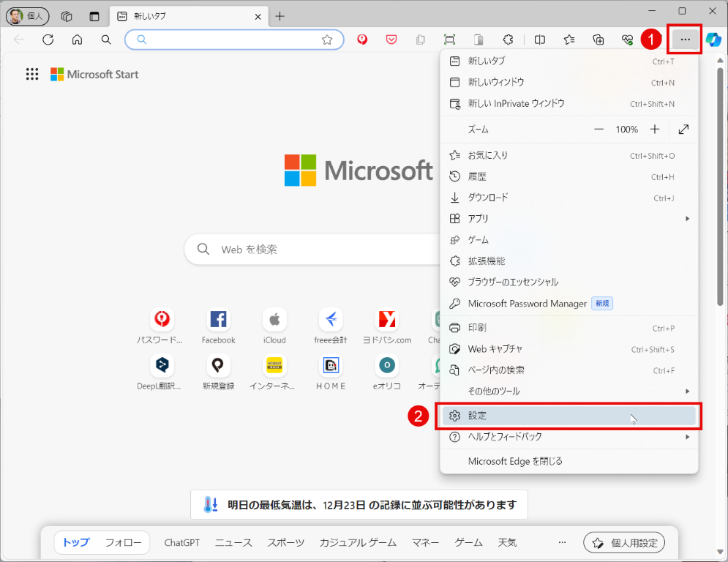Choose Microsoft Edge を閉じる

pyautogui.click(x=568, y=461)
